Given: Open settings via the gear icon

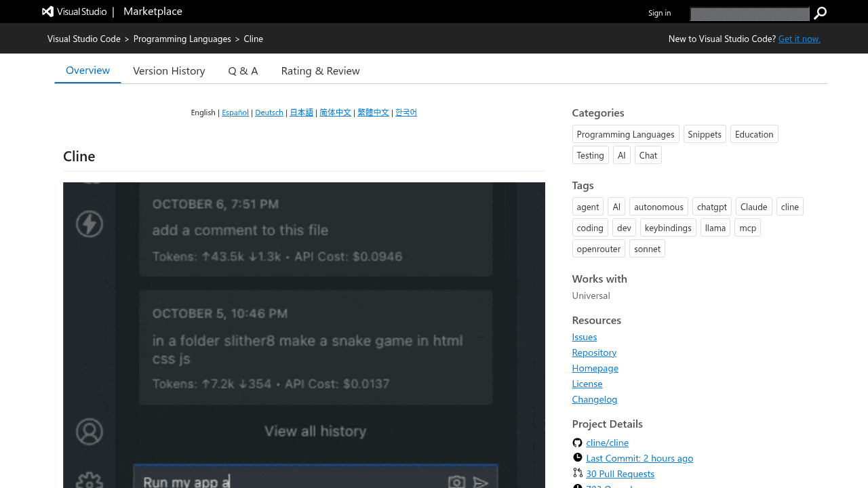Looking at the screenshot, I should pos(89,483).
